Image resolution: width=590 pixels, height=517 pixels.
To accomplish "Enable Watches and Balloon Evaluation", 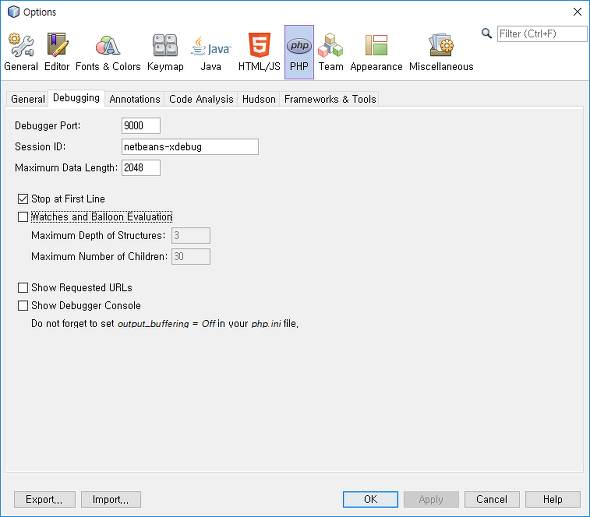I will pos(23,217).
